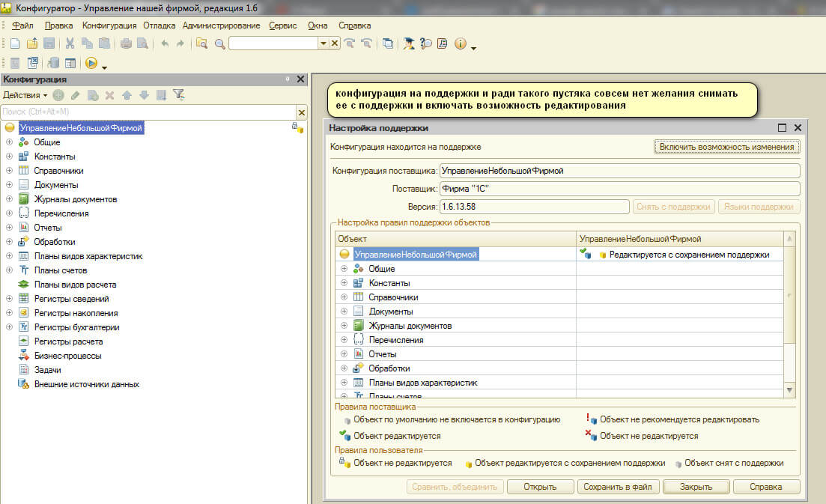This screenshot has width=826, height=504.
Task: Click the Syntax Assistant graduate-cap icon
Action: [x=409, y=43]
